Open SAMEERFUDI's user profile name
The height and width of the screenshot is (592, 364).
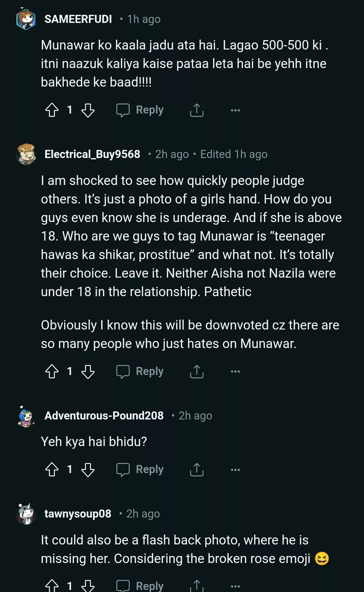coord(78,19)
